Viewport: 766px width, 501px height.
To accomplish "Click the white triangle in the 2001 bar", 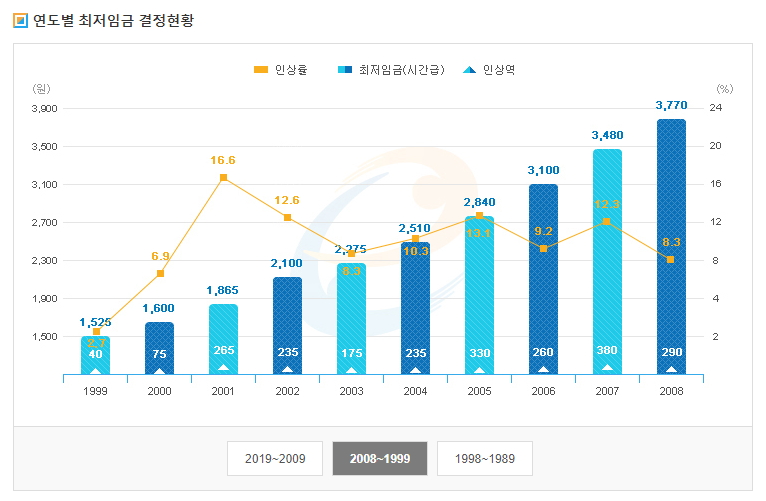I will point(223,369).
